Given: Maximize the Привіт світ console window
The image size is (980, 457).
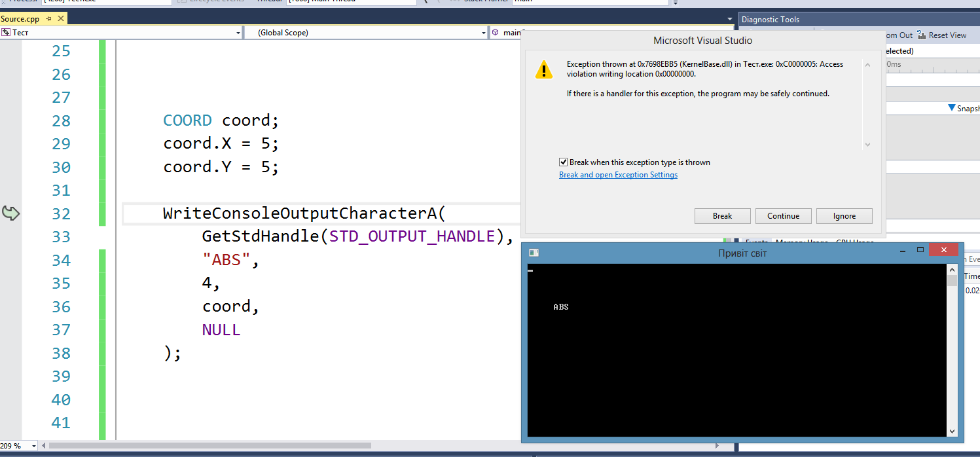Looking at the screenshot, I should (x=920, y=250).
